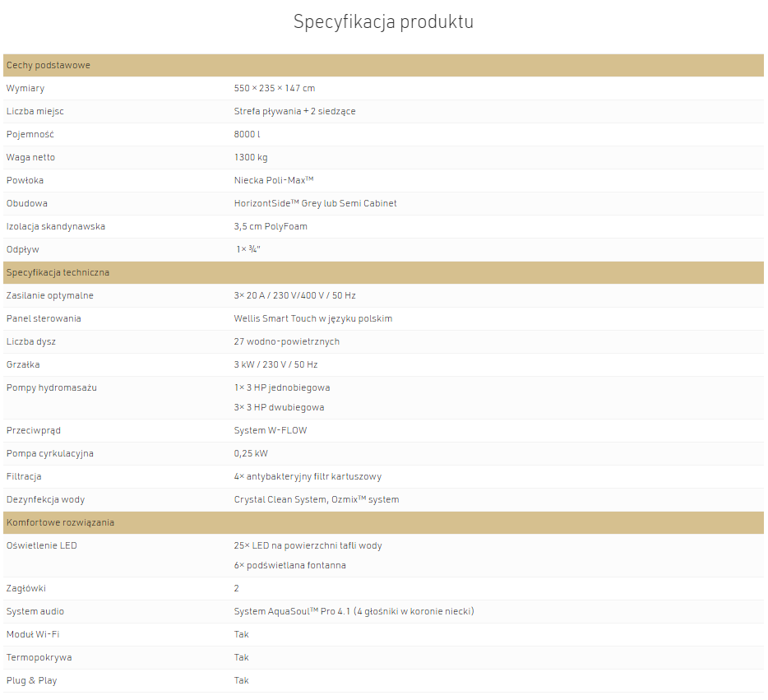
Task: Click the Wymiary row label
Action: pos(25,88)
